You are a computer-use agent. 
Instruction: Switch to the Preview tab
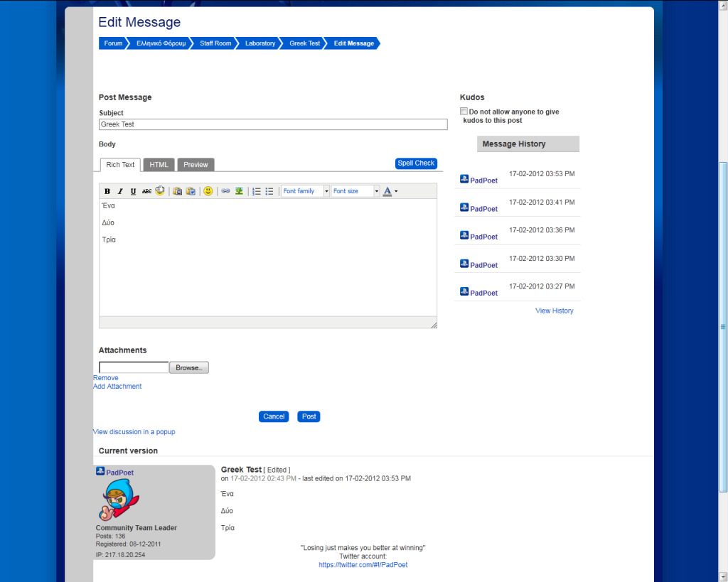[x=196, y=165]
